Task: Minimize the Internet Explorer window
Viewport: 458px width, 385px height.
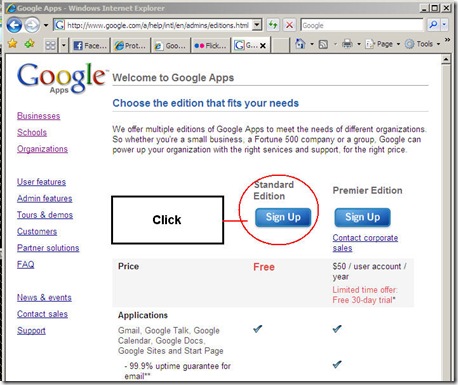Action: tap(424, 8)
